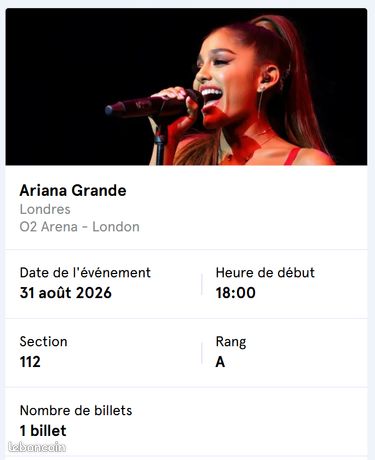
Task: Click the Nombre de billets label
Action: click(76, 410)
